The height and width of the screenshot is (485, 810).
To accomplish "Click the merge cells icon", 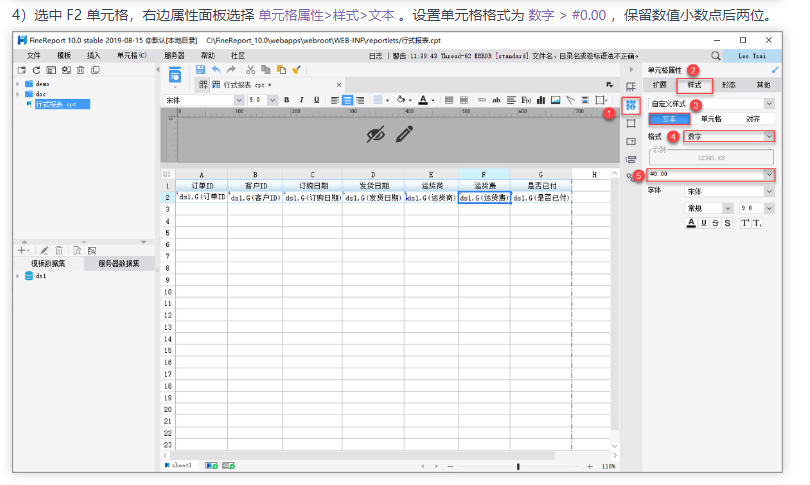I will (x=449, y=100).
